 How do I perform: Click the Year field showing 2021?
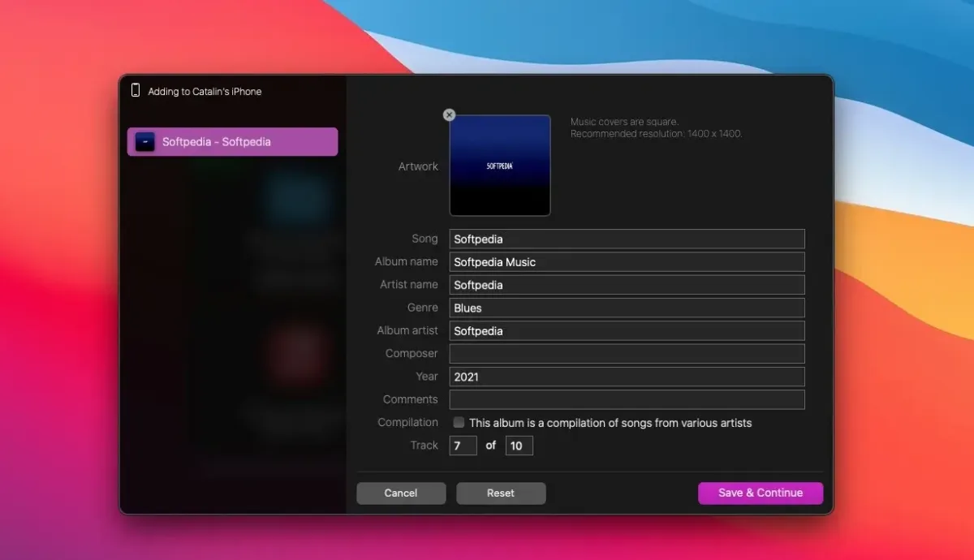click(x=627, y=377)
